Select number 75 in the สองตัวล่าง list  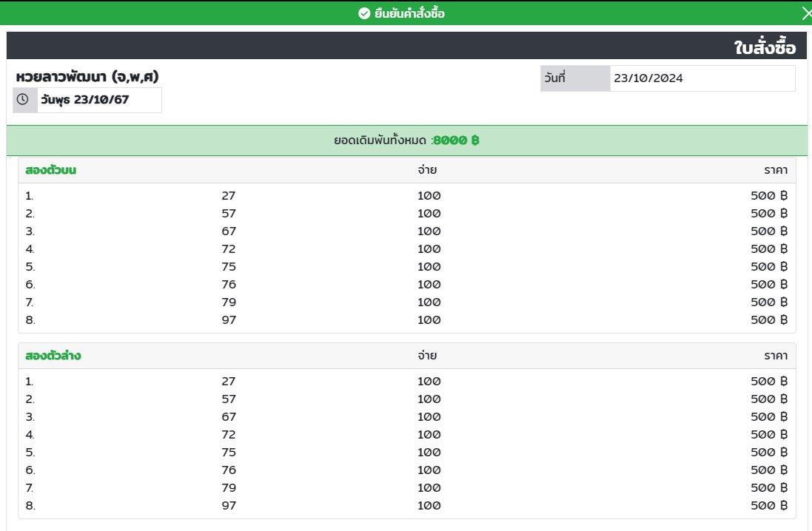[x=229, y=453]
